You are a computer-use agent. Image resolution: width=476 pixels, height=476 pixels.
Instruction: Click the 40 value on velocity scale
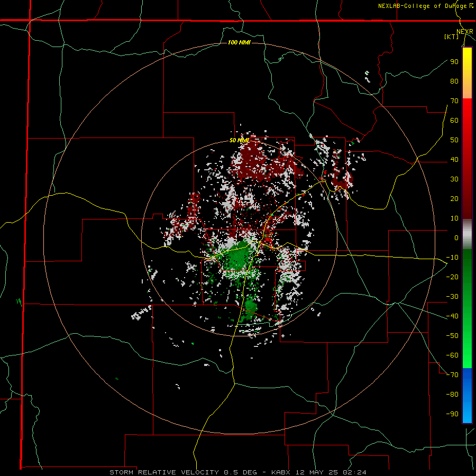(454, 159)
